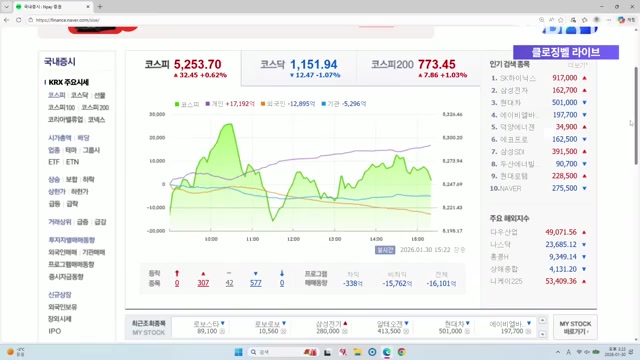
Task: Select the 코스피 index tab showing 5,253.70
Action: (183, 69)
